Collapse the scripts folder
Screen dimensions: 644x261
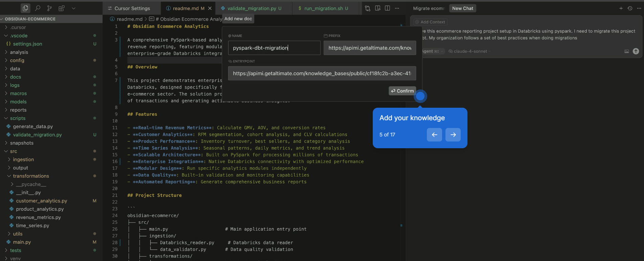(51, 118)
